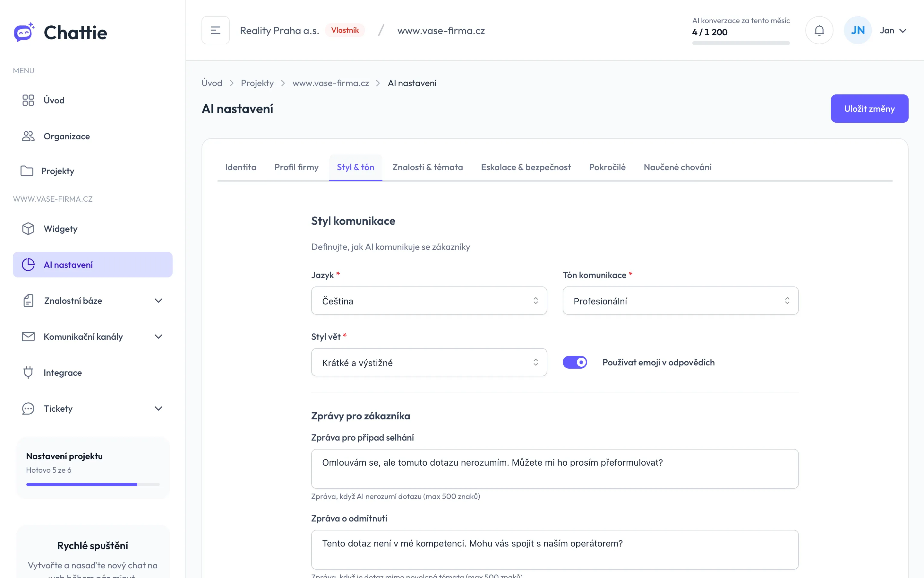This screenshot has height=578, width=924.
Task: Open Integrace in the sidebar
Action: click(92, 372)
